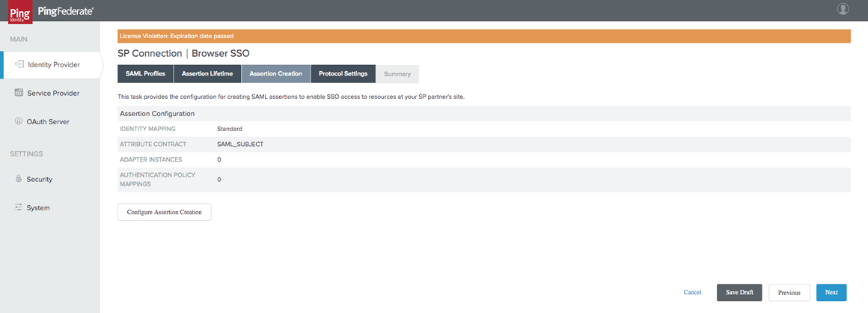Switch to the Assertion Lifetime tab
The width and height of the screenshot is (868, 313).
click(207, 73)
